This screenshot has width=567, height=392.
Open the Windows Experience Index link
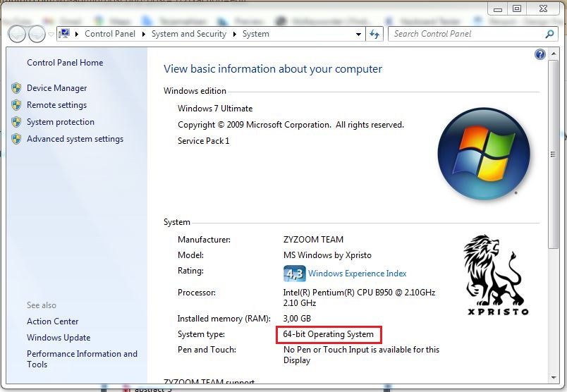click(x=357, y=274)
